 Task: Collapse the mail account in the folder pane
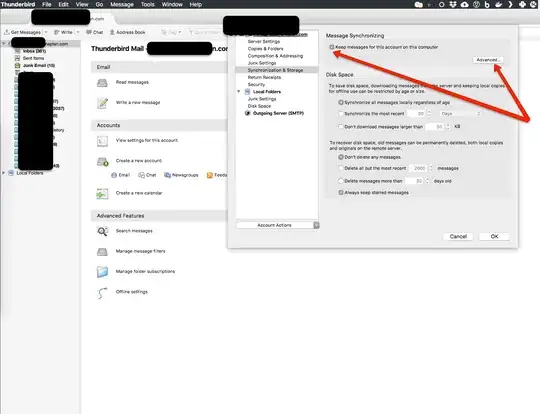coord(3,44)
